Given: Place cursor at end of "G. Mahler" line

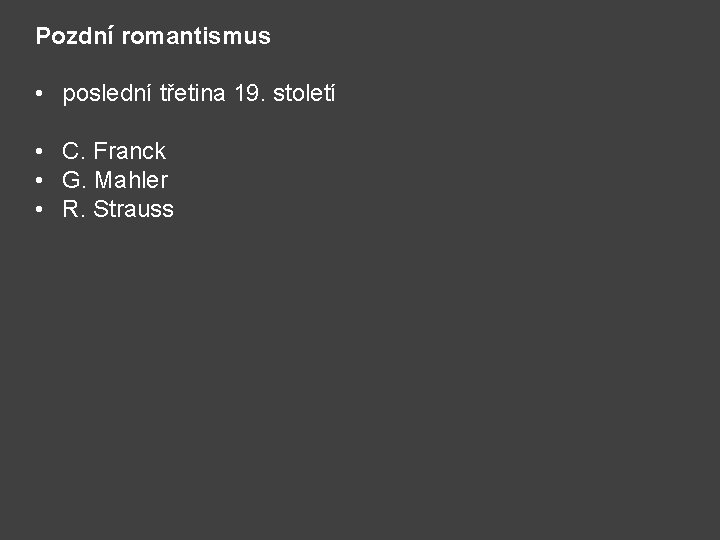Looking at the screenshot, I should (x=169, y=181).
